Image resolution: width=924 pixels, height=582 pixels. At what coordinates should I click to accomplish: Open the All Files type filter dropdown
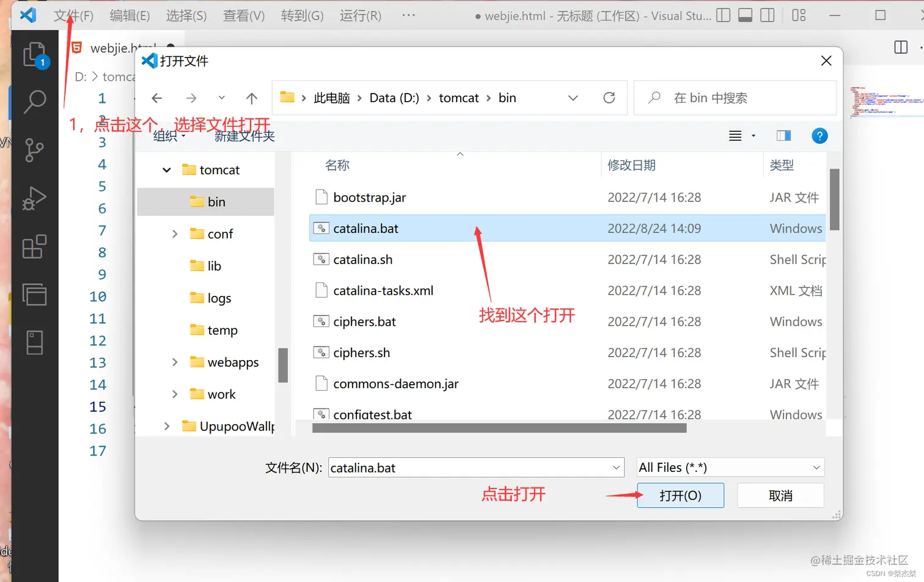(x=730, y=468)
